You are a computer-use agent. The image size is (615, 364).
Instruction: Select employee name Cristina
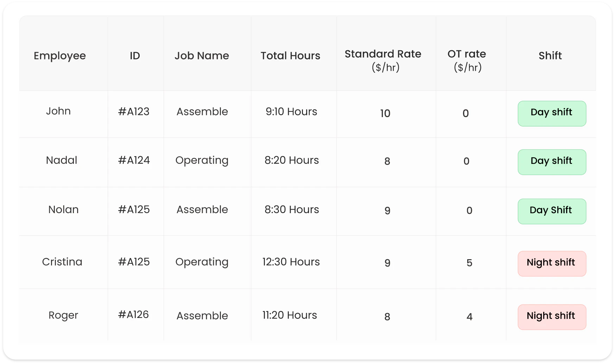point(62,262)
